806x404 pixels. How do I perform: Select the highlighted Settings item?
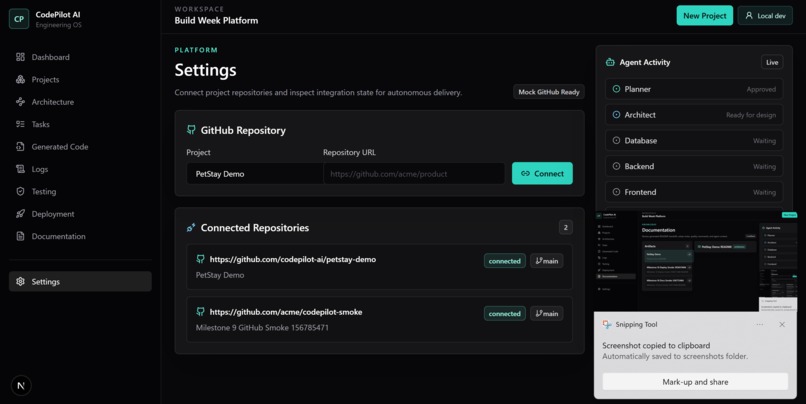point(80,281)
